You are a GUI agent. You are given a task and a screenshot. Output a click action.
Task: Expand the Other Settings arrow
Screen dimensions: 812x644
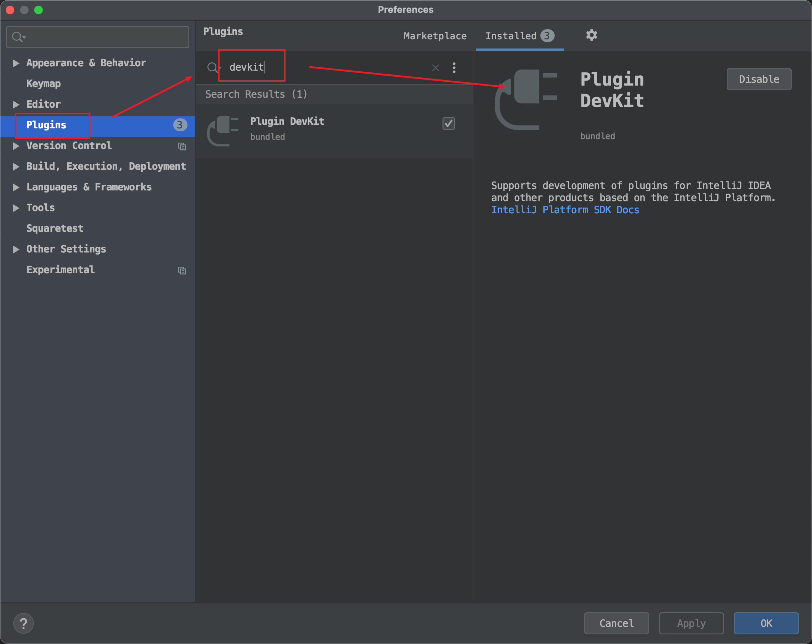point(15,249)
